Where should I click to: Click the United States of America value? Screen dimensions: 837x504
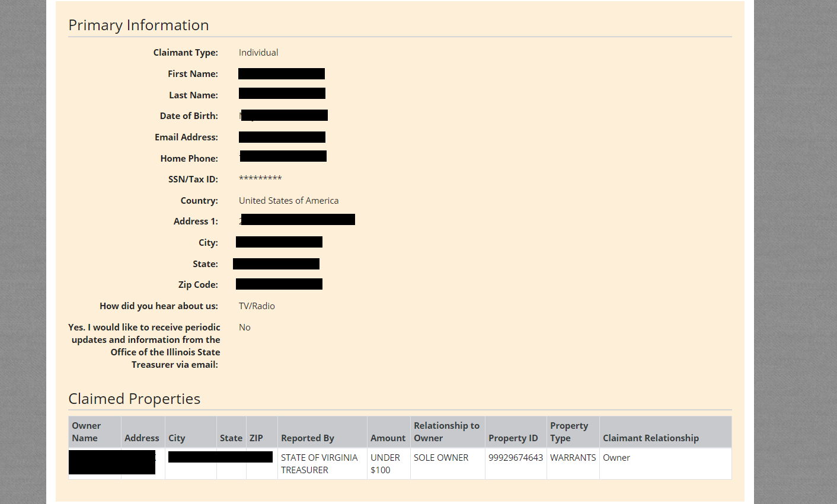(x=288, y=200)
